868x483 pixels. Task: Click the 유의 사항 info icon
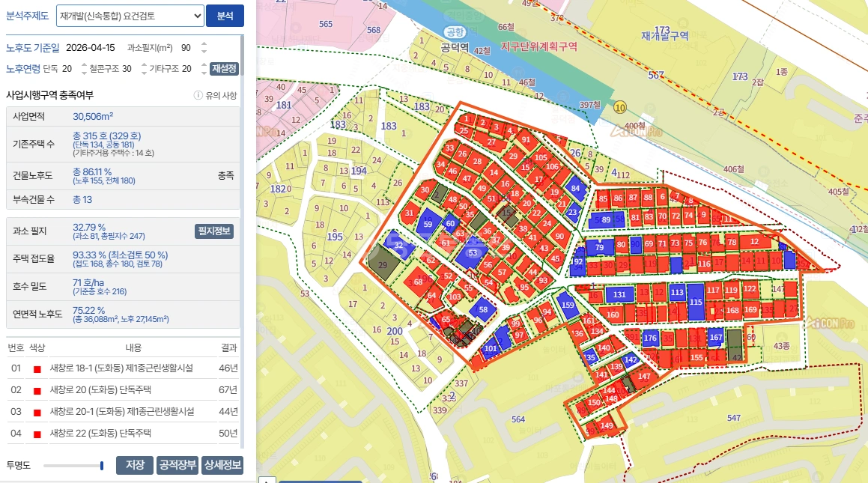point(198,95)
